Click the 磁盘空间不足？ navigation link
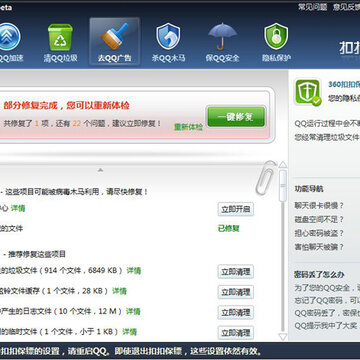The width and height of the screenshot is (360, 360). 319,219
